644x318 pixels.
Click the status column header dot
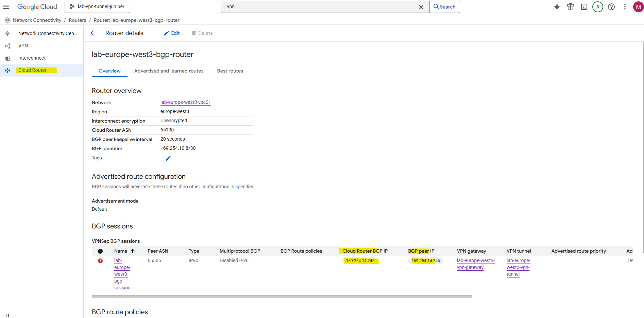[100, 251]
